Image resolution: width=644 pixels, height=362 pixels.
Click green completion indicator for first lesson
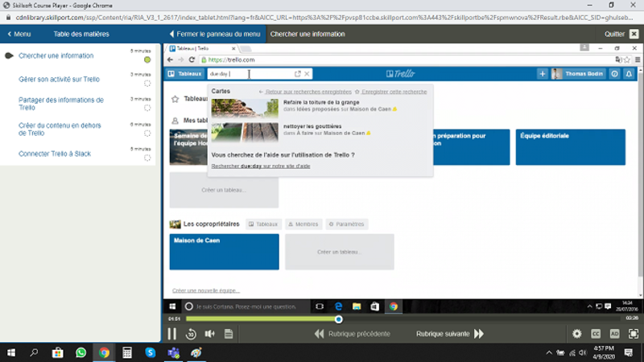point(147,60)
